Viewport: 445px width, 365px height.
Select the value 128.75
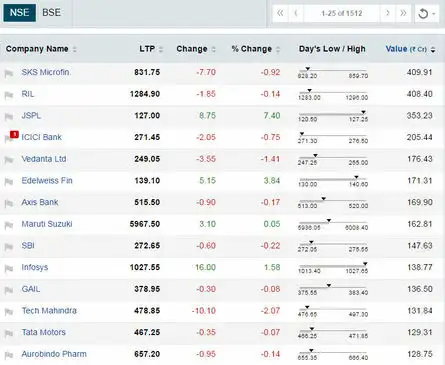click(x=420, y=354)
